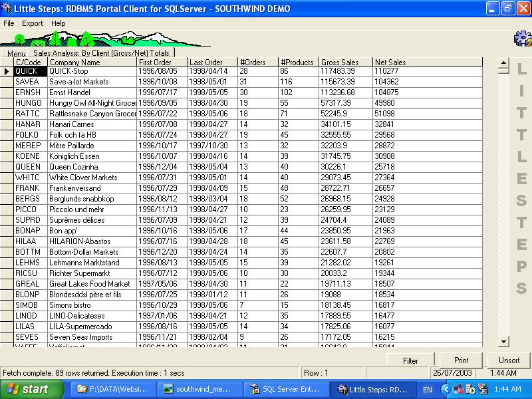Select the Simons bistro cell

[92, 305]
